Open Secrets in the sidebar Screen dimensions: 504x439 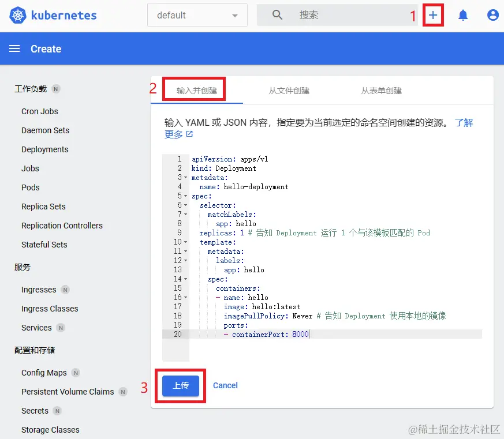tap(35, 411)
